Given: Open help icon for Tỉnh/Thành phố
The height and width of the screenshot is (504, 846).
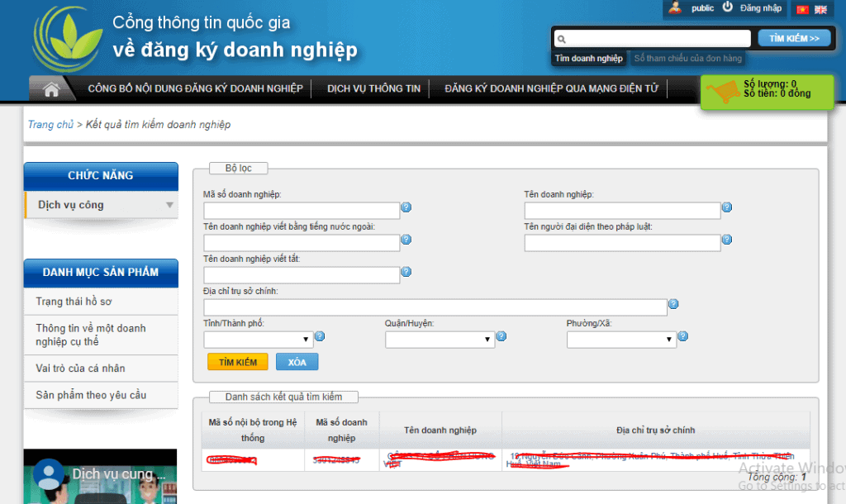Looking at the screenshot, I should 320,337.
